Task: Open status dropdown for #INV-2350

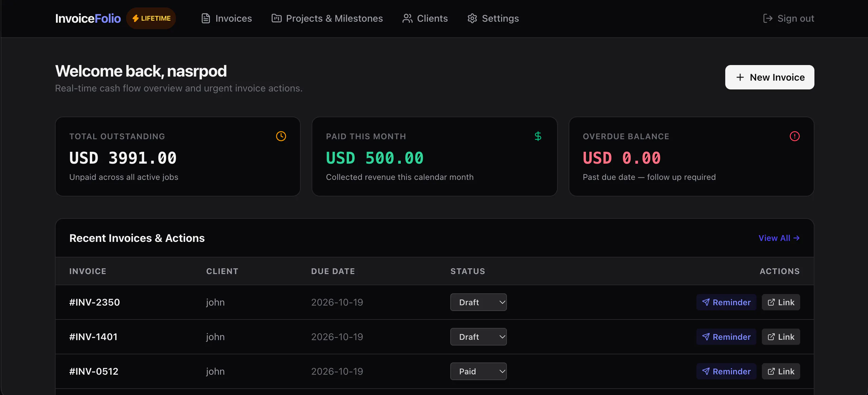Action: point(478,302)
